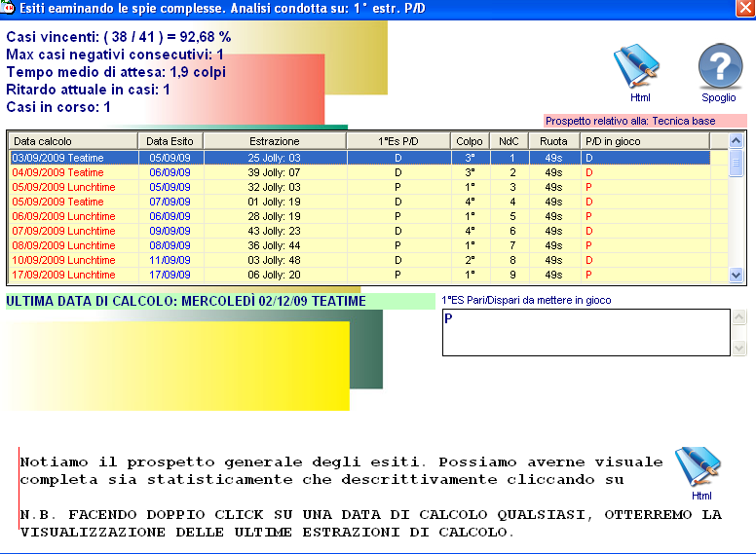
Task: Click 'Prospetto relativo alla: Tecnica base' label
Action: pyautogui.click(x=646, y=121)
